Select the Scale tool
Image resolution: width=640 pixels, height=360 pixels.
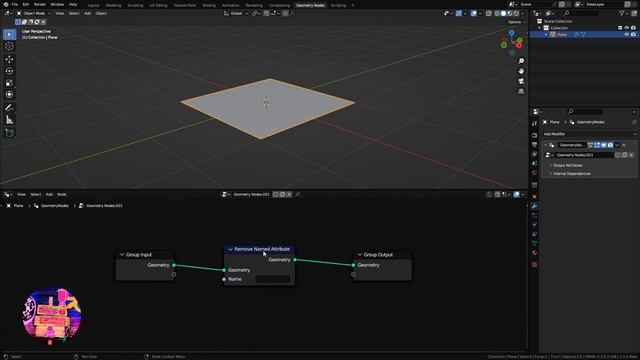tap(9, 83)
